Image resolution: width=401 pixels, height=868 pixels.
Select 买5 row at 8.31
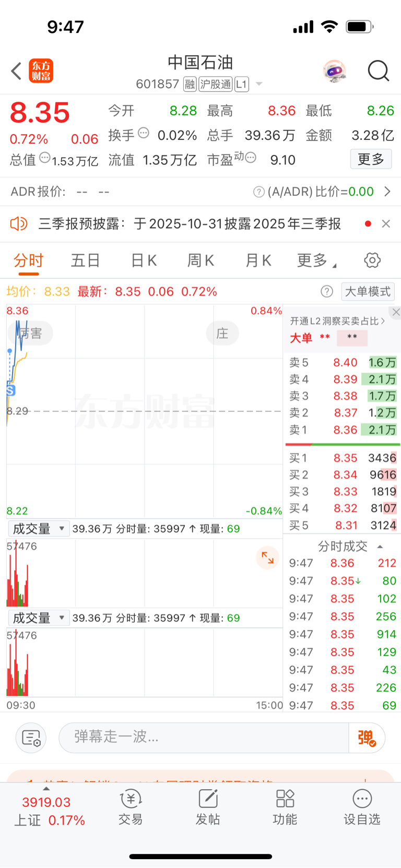tap(343, 525)
